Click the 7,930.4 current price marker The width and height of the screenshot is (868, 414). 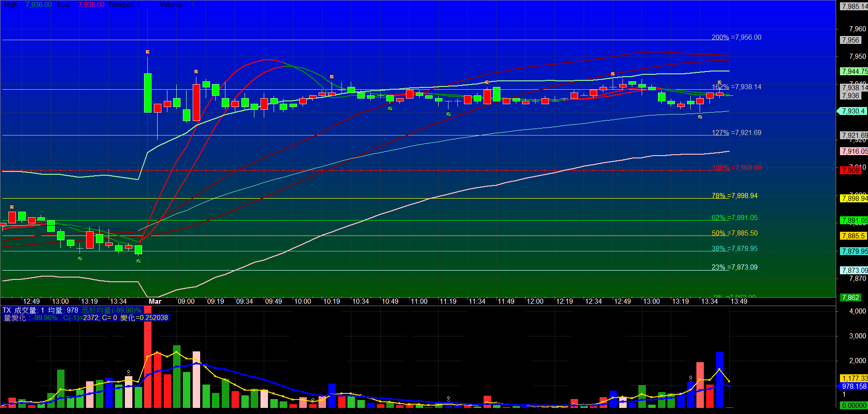(x=852, y=111)
